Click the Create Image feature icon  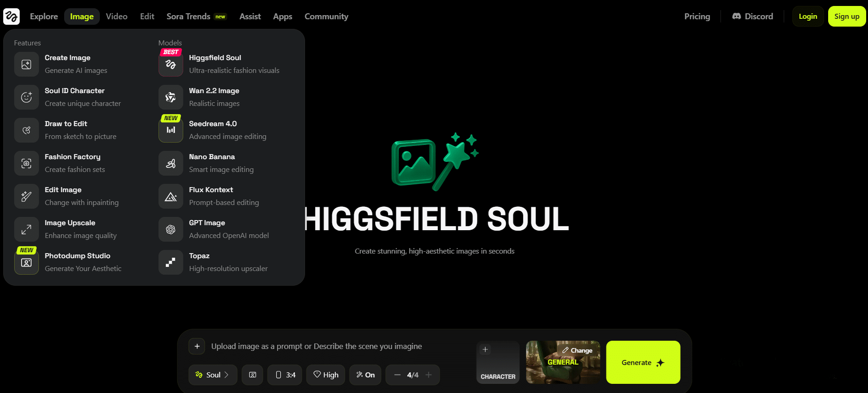tap(27, 64)
